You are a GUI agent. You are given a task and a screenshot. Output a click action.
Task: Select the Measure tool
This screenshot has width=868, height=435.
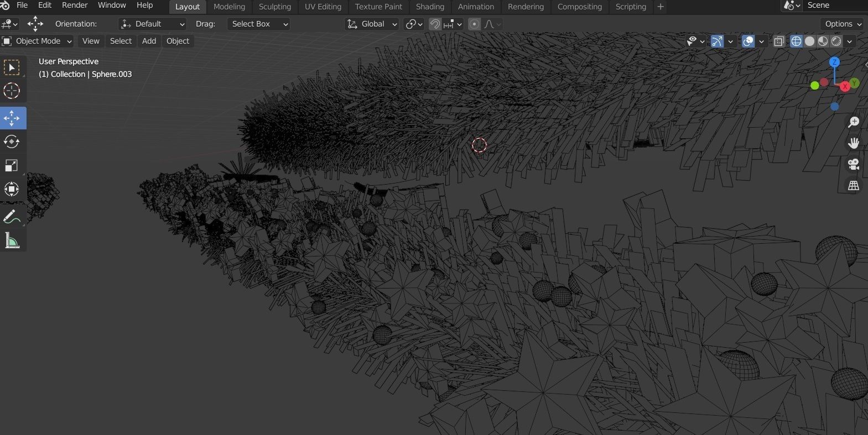point(12,240)
